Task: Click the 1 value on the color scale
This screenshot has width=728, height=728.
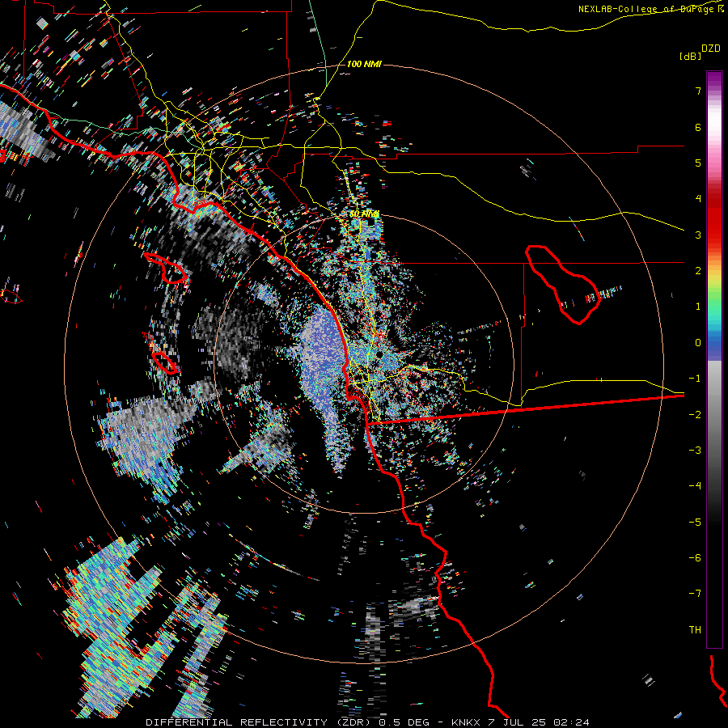Action: click(698, 307)
